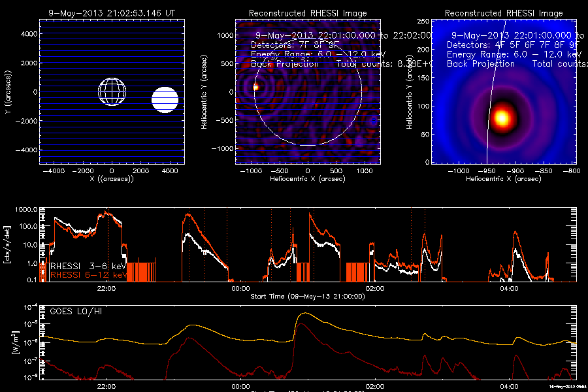Click the "22:00" tick label under the RHESSI light curve
Image resolution: width=588 pixels, height=392 pixels.
tap(106, 289)
